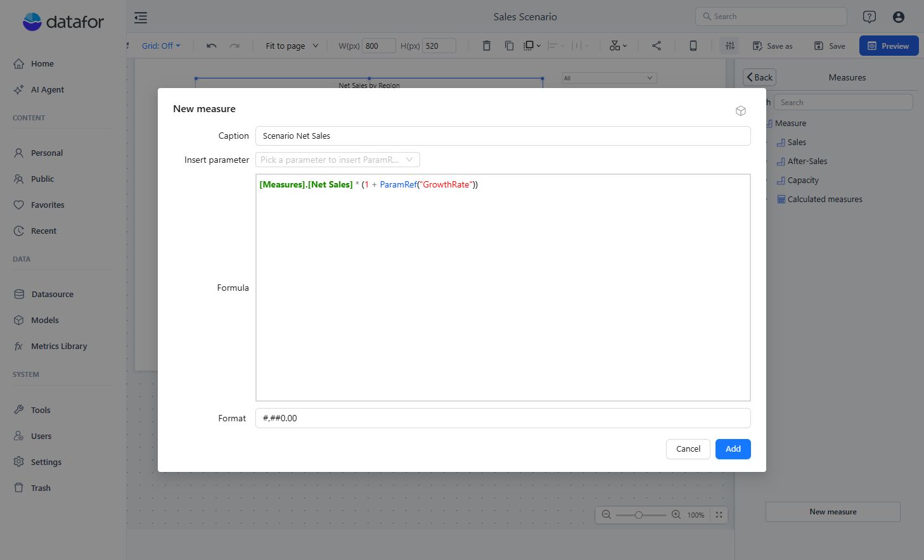The width and height of the screenshot is (924, 560).
Task: Open the share icon in the toolbar
Action: click(657, 46)
